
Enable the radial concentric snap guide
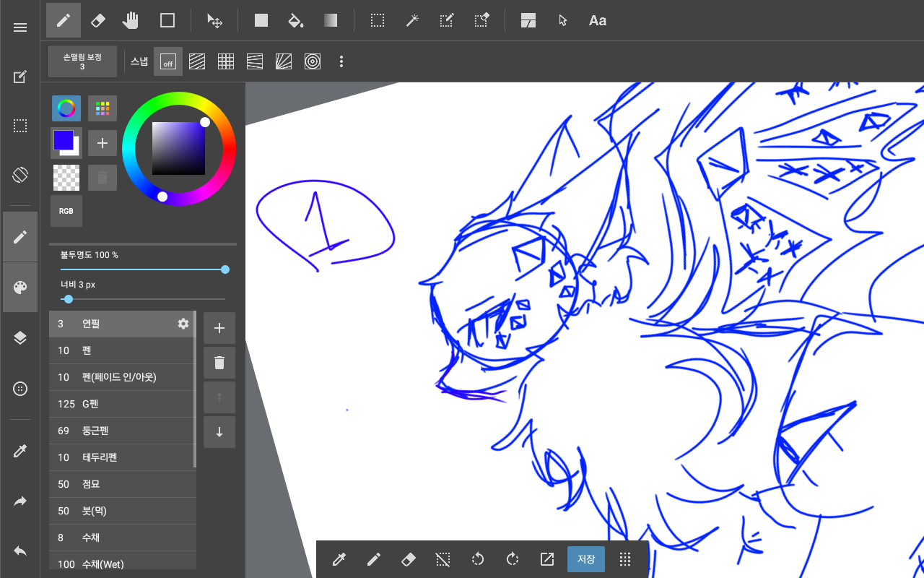[x=313, y=62]
